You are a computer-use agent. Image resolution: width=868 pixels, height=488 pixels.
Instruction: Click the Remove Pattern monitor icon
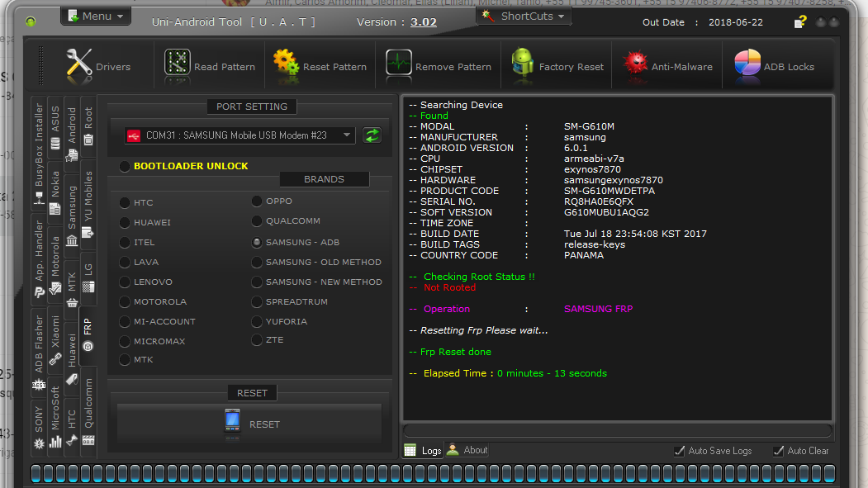(399, 63)
